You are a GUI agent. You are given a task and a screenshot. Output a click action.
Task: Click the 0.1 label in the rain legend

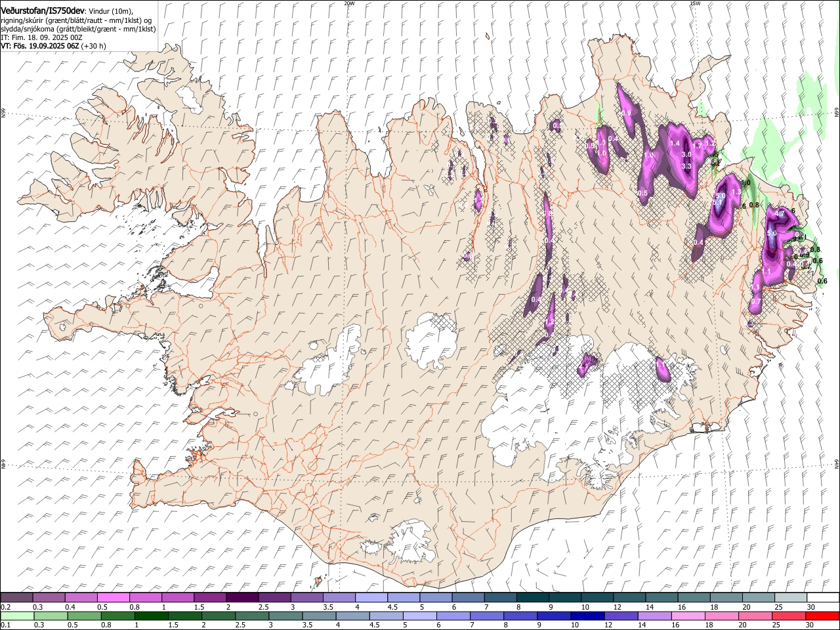5,625
